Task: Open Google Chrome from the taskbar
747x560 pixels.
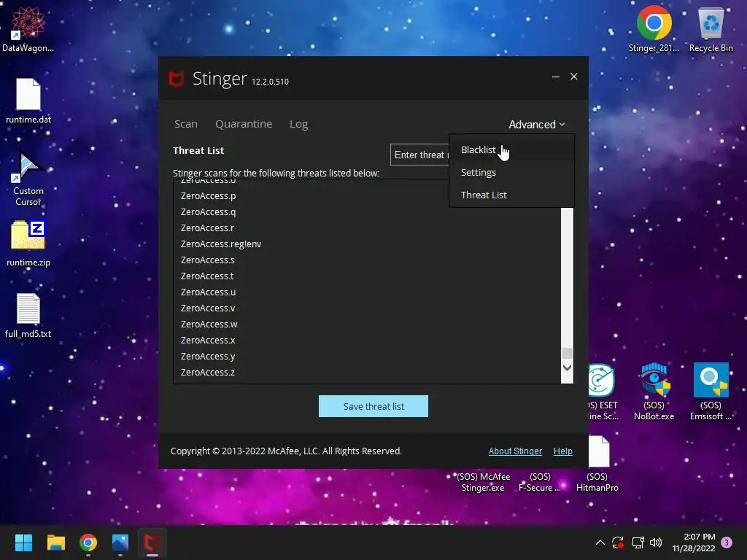Action: pos(88,542)
